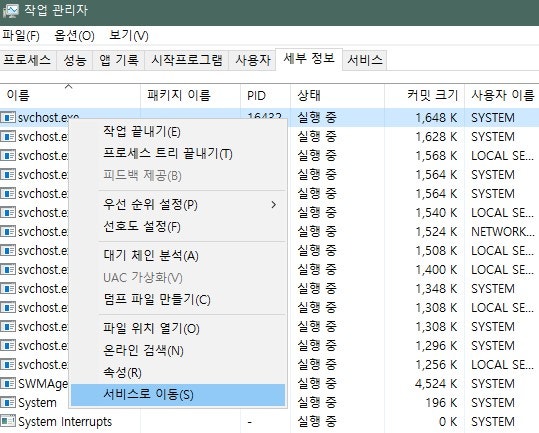This screenshot has width=539, height=433.
Task: Click the 실행 중 status in the System Interrupts row
Action: 317,421
